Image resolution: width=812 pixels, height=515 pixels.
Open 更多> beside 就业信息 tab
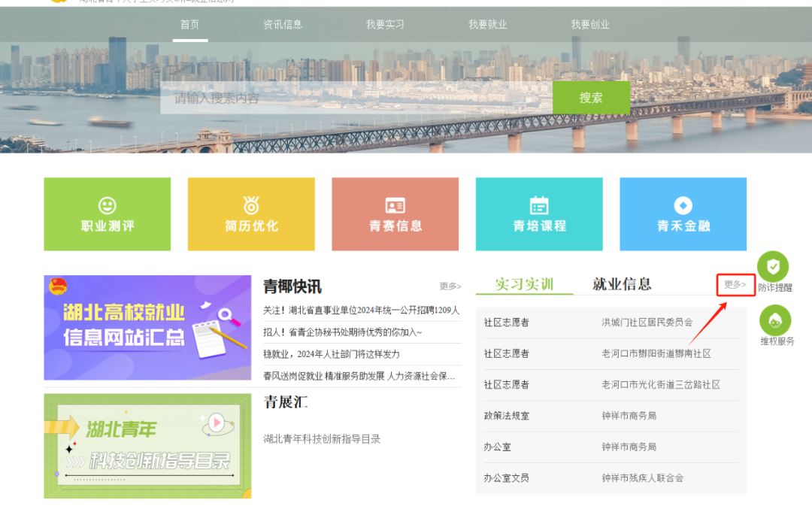735,285
